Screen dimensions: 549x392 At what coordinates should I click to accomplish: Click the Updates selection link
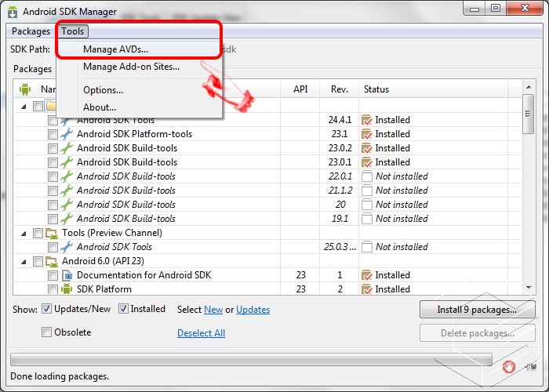click(253, 310)
